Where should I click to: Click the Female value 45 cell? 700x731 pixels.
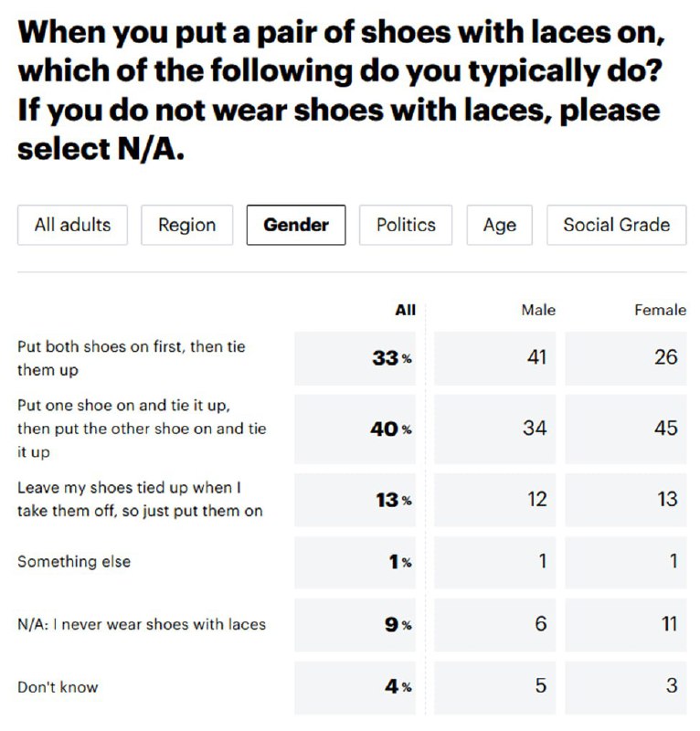tap(626, 429)
